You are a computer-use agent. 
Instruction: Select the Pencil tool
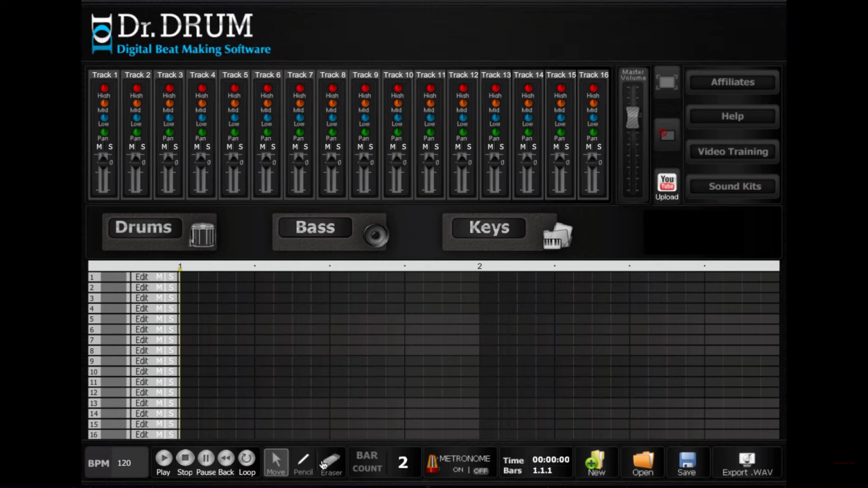click(x=303, y=462)
